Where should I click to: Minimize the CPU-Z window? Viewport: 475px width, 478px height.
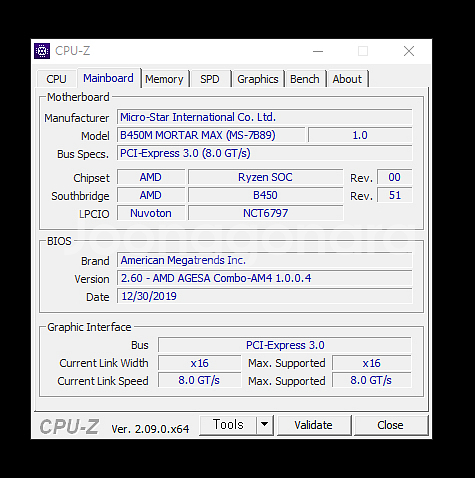pos(318,51)
